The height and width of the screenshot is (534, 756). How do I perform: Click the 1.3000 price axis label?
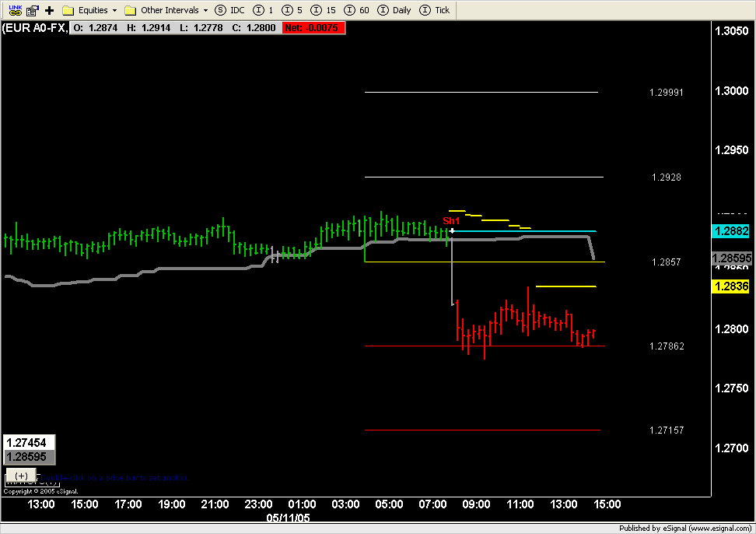pyautogui.click(x=731, y=91)
